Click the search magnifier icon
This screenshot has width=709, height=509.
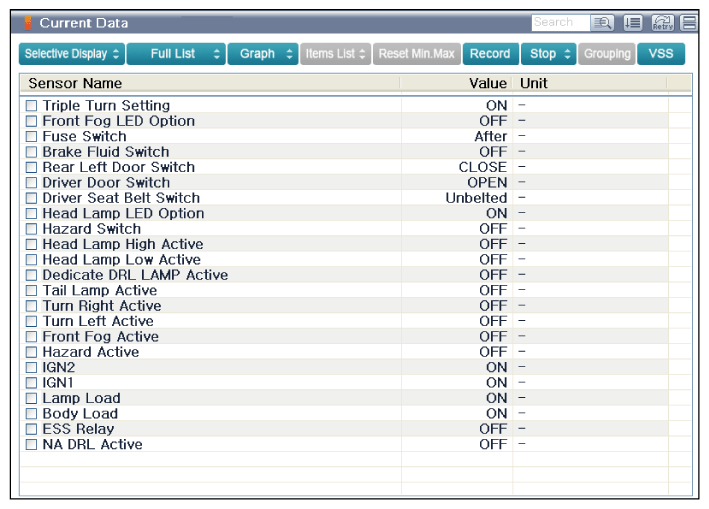click(602, 23)
